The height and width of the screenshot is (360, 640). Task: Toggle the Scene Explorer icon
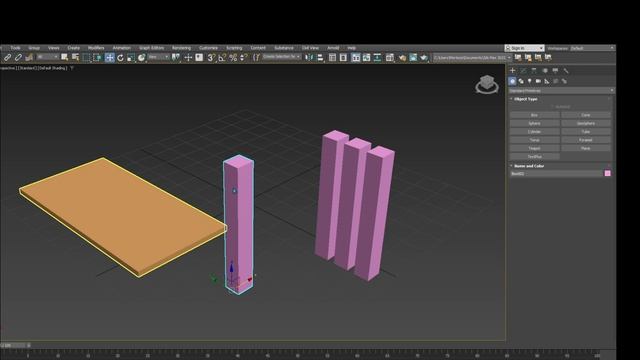332,58
